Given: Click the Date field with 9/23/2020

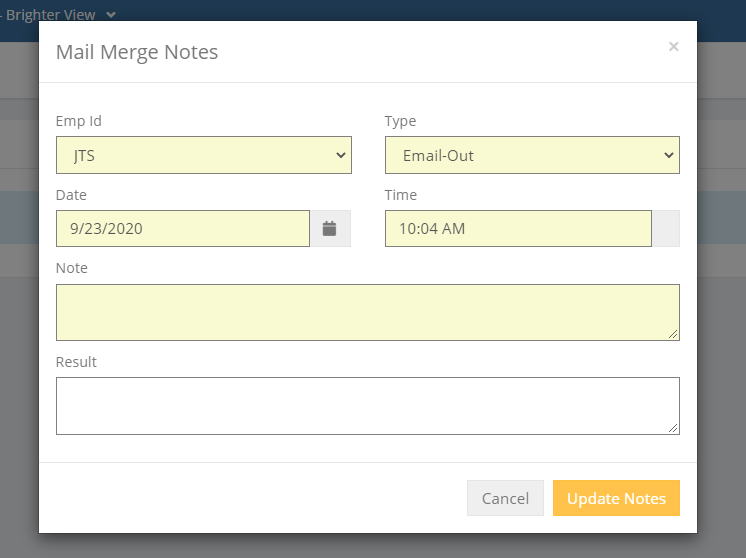Looking at the screenshot, I should 183,229.
